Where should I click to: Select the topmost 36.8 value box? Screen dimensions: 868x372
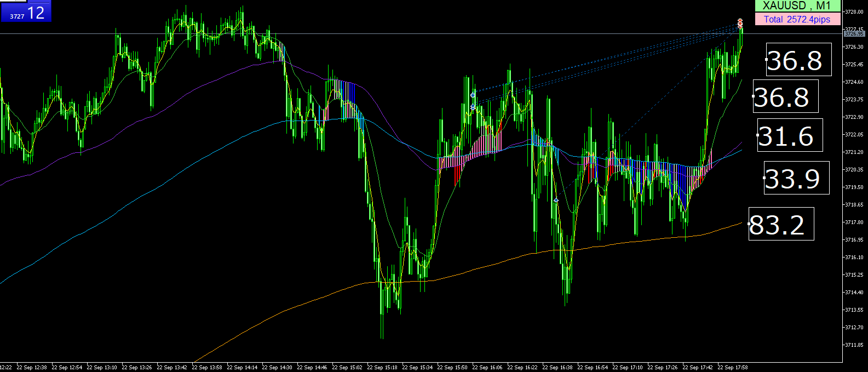pos(798,59)
